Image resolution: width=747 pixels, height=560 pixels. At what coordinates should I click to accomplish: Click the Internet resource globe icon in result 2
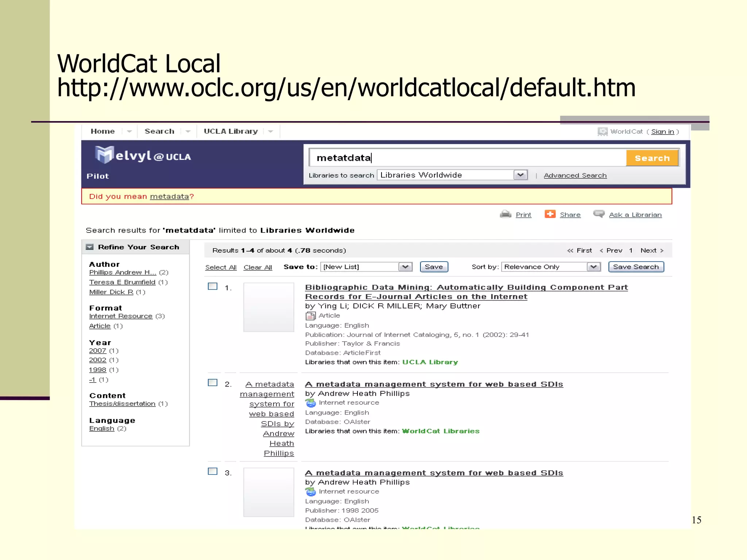pyautogui.click(x=310, y=403)
